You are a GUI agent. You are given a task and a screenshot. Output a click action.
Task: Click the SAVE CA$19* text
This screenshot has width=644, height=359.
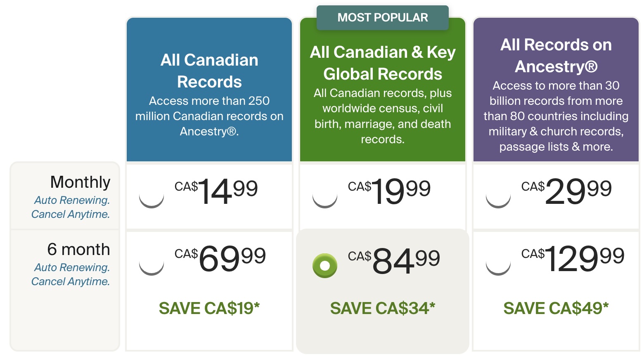point(209,308)
